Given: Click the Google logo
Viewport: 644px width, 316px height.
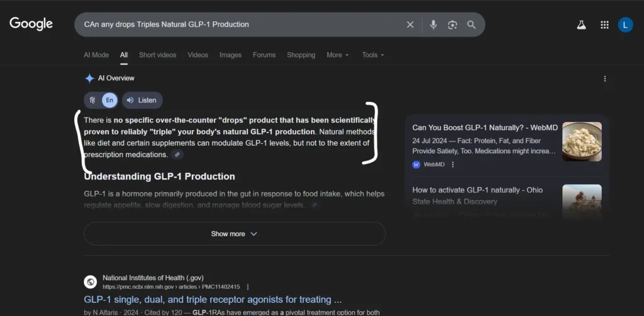Looking at the screenshot, I should [x=31, y=24].
